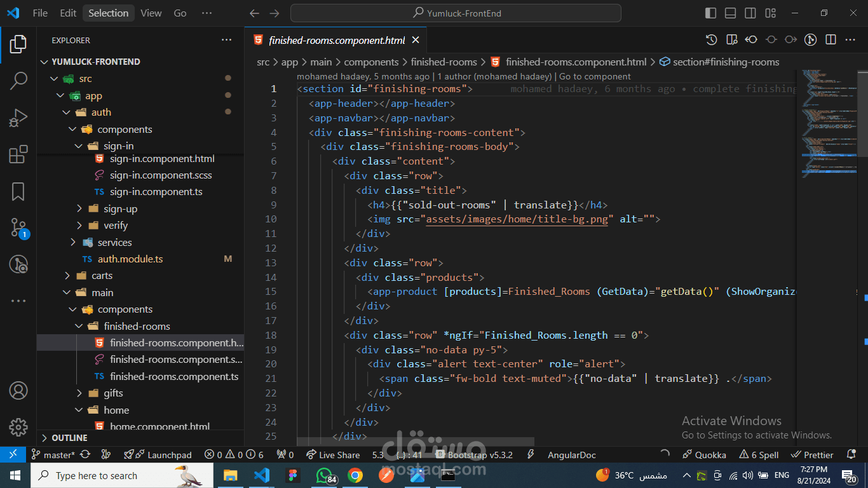Image resolution: width=868 pixels, height=488 pixels.
Task: Open the Search view in activity bar
Action: click(18, 81)
